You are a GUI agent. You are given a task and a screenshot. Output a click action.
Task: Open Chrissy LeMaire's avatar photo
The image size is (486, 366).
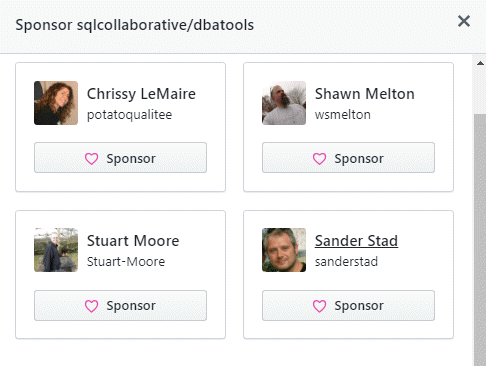coord(56,103)
